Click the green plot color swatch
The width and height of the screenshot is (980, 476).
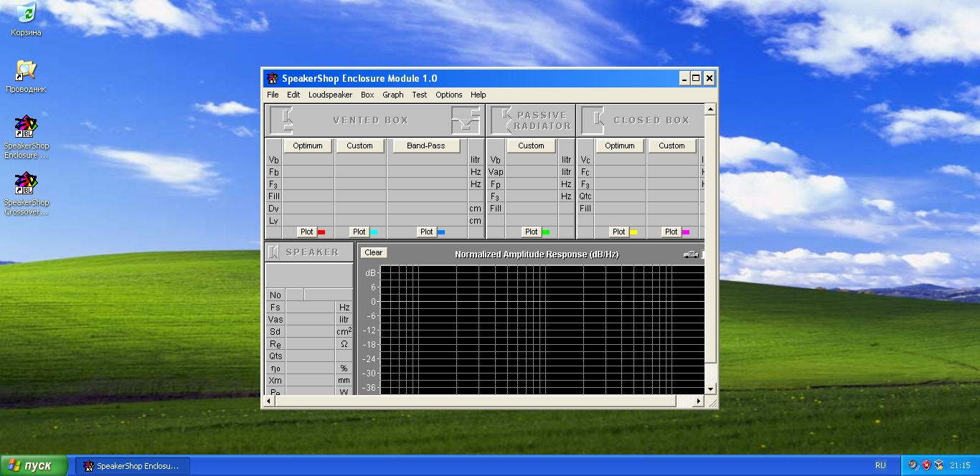tap(546, 232)
